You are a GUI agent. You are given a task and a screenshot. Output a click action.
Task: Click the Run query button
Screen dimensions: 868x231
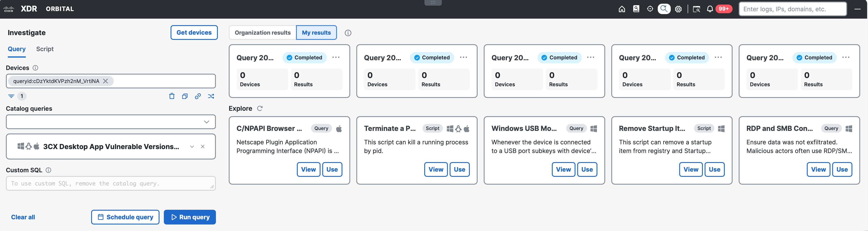coord(190,217)
